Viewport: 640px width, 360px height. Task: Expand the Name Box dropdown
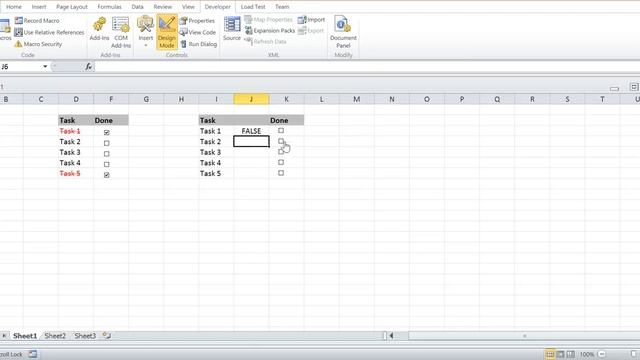(45, 67)
